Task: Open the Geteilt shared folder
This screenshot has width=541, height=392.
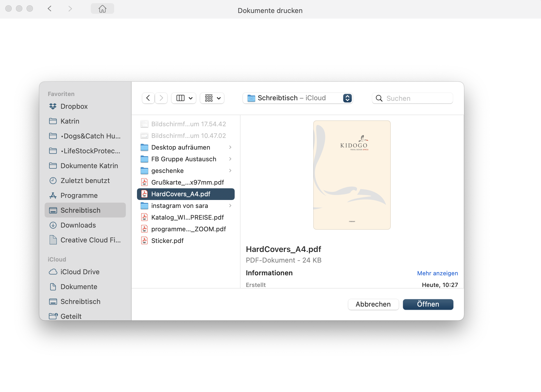Action: point(71,316)
